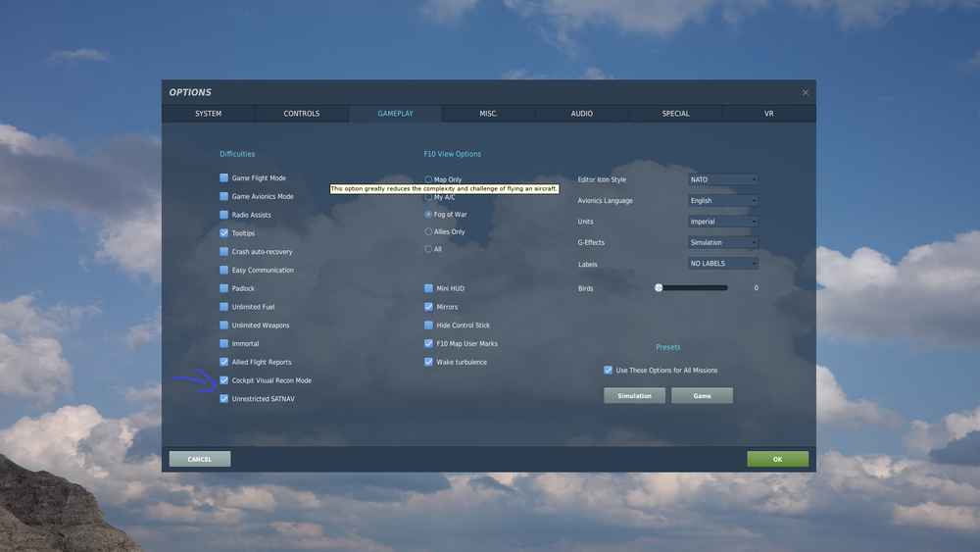Apply the Simulation preset
This screenshot has height=552, width=980.
coord(634,396)
